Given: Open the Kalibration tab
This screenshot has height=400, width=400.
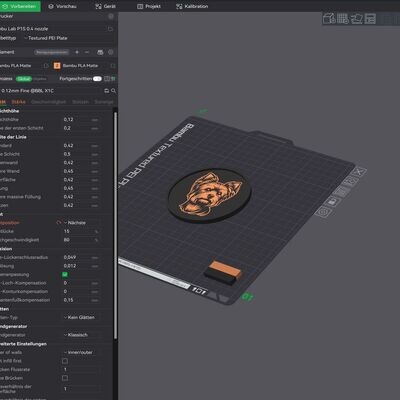Looking at the screenshot, I should pos(192,6).
